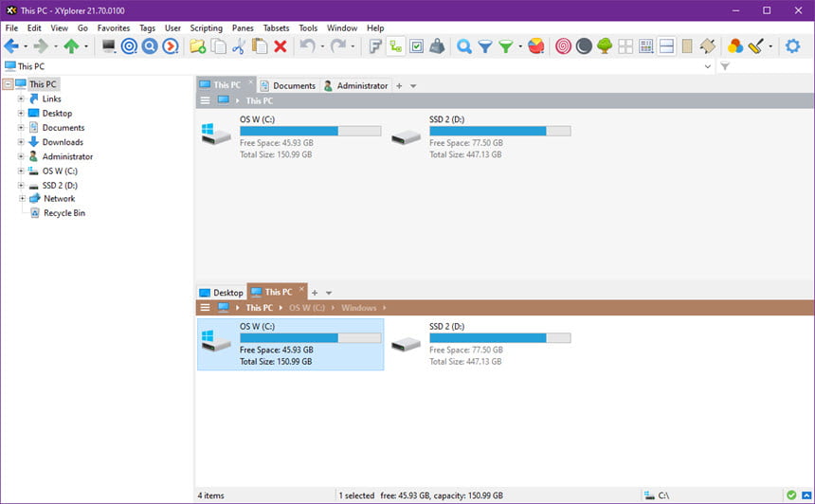815x504 pixels.
Task: Open the top pane breadcrumb hamburger menu
Action: [x=206, y=100]
